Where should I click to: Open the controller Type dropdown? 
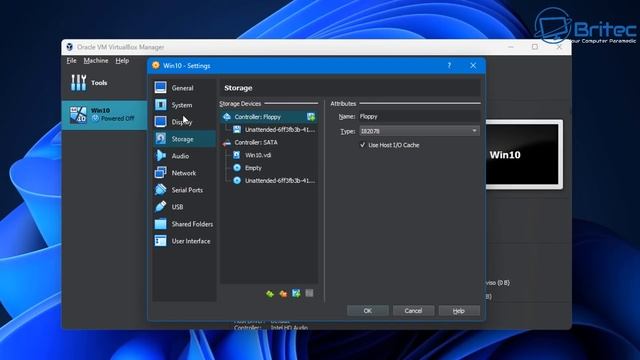(x=419, y=131)
